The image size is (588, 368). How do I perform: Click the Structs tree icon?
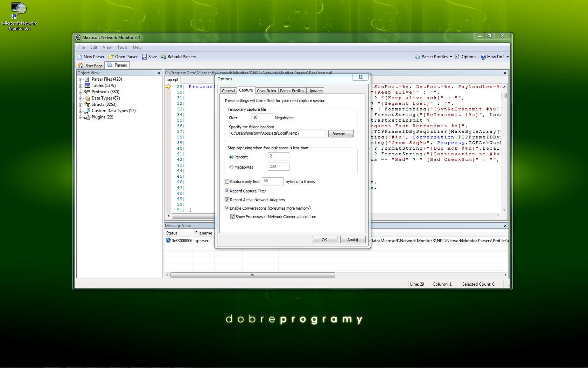[87, 104]
